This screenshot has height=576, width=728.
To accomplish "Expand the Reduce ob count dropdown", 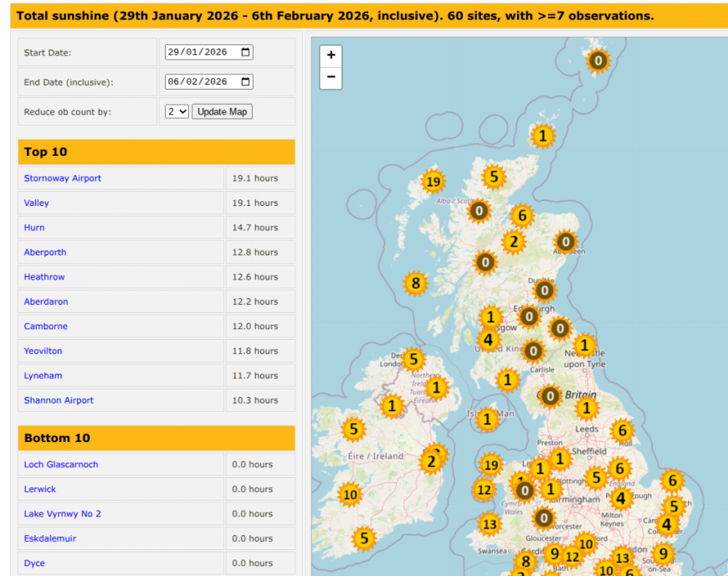I will tap(177, 111).
